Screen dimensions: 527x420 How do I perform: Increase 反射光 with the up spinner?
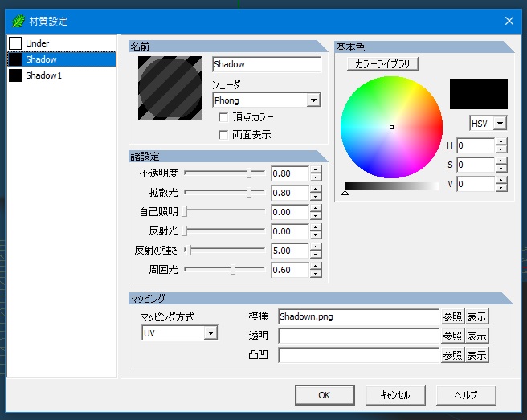[315, 227]
